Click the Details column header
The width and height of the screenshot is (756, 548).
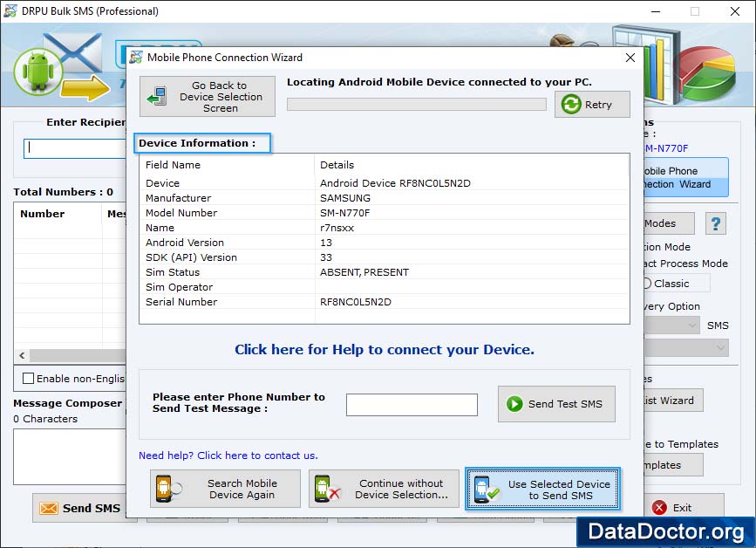tap(337, 165)
